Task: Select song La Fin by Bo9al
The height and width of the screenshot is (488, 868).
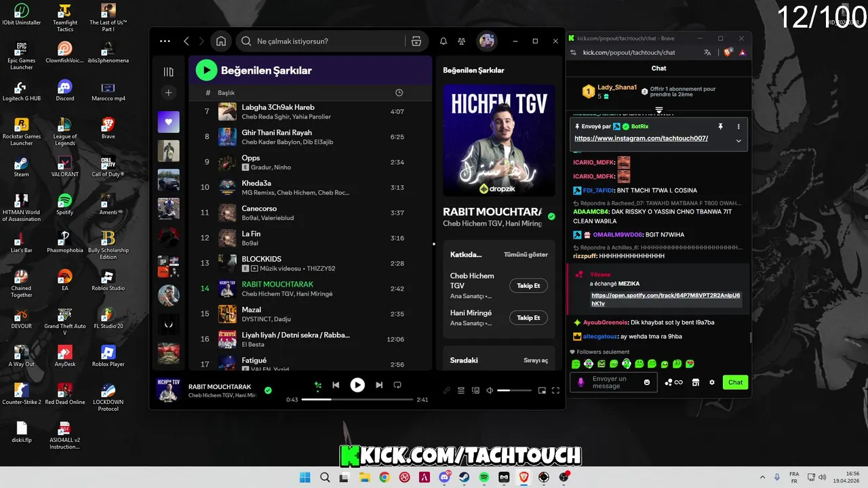Action: [311, 238]
